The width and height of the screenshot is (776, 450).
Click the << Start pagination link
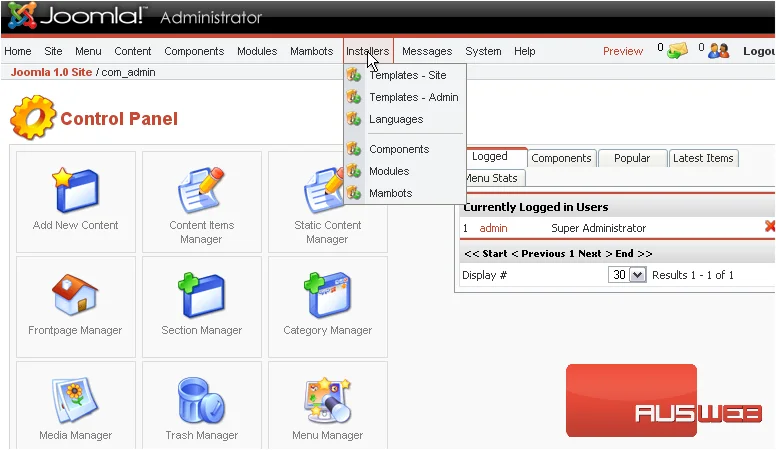click(485, 253)
